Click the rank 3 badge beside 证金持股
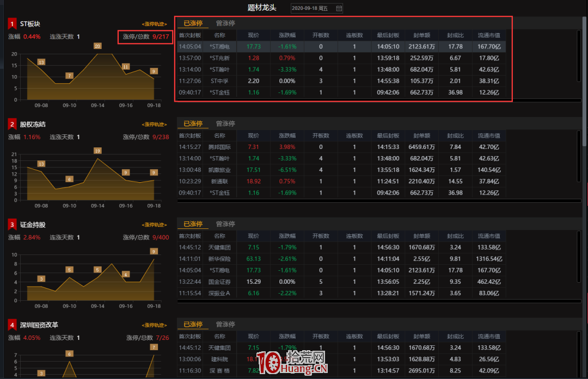Screen dimensions: 588x379 point(12,225)
